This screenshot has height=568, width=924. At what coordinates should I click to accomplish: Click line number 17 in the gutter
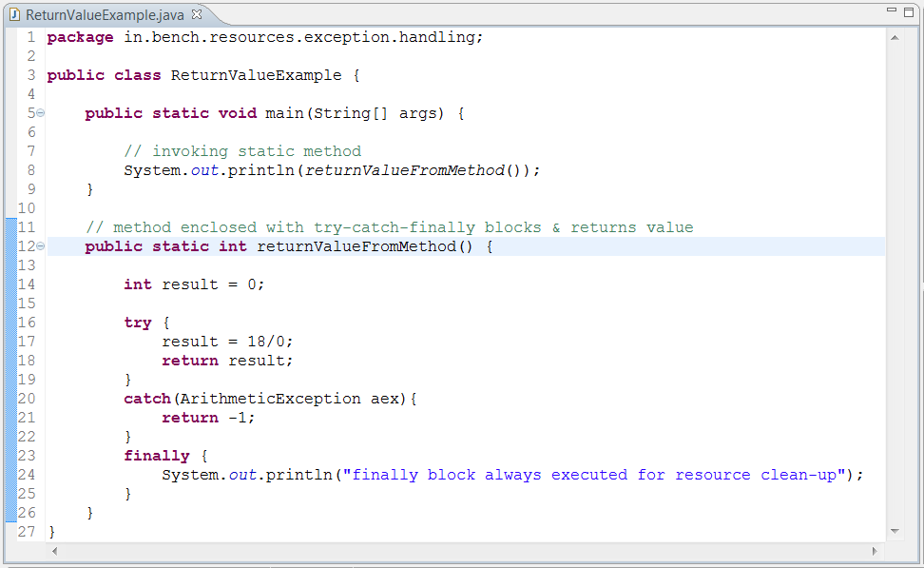click(27, 342)
